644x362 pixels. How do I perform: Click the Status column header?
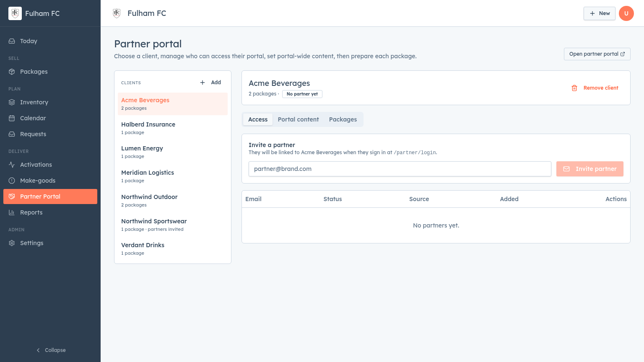[332, 199]
